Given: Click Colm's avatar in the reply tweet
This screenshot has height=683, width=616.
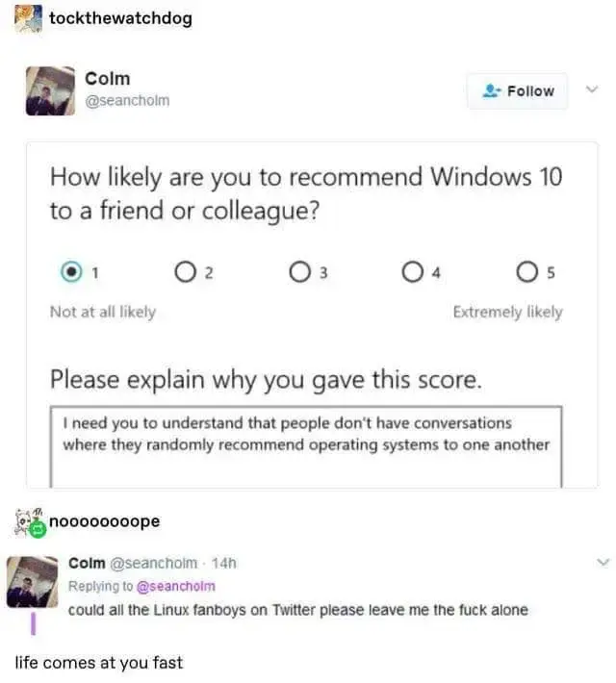Looking at the screenshot, I should coord(33,582).
